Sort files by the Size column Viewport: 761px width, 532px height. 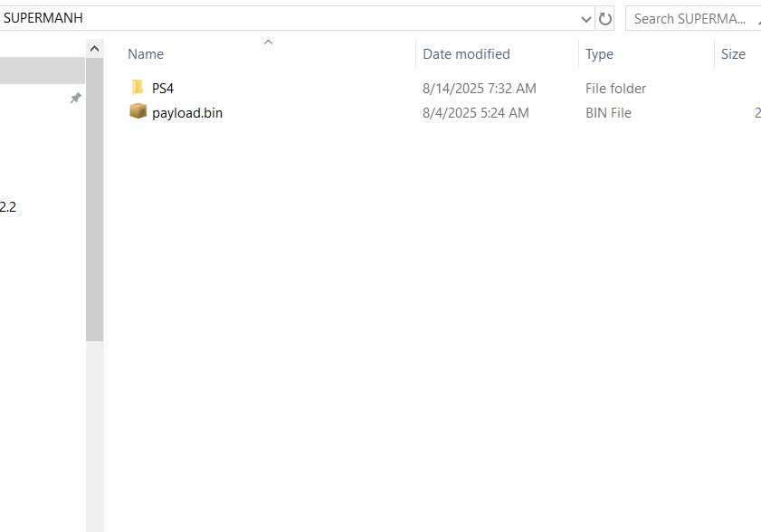coord(733,54)
